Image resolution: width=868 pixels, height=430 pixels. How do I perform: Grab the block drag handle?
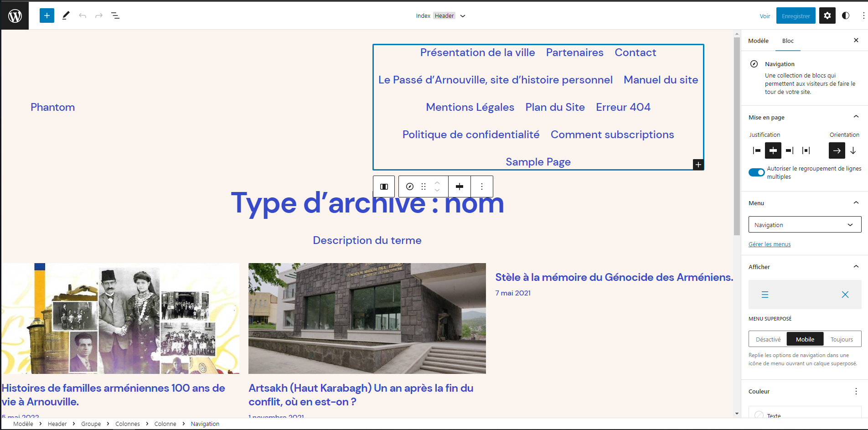click(424, 187)
